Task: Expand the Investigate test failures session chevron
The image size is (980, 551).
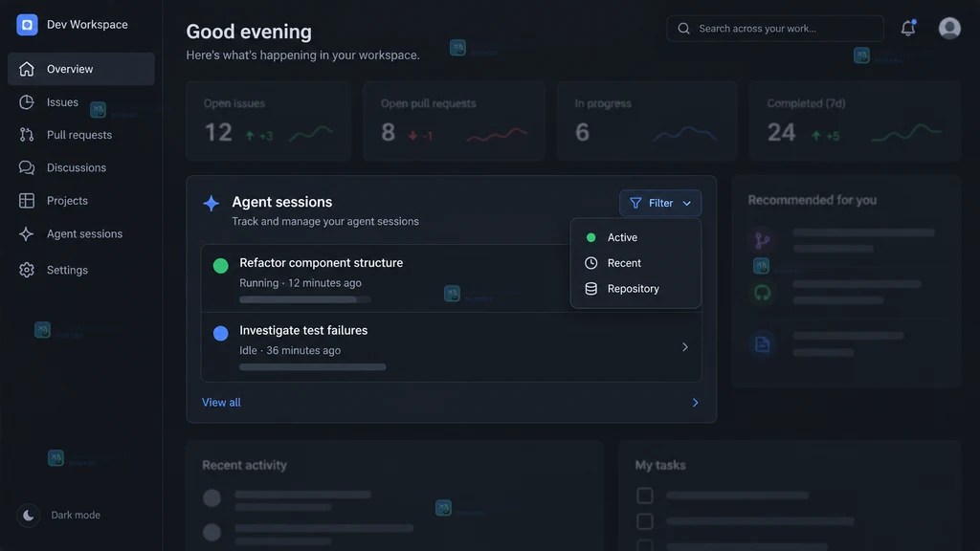Action: 685,347
